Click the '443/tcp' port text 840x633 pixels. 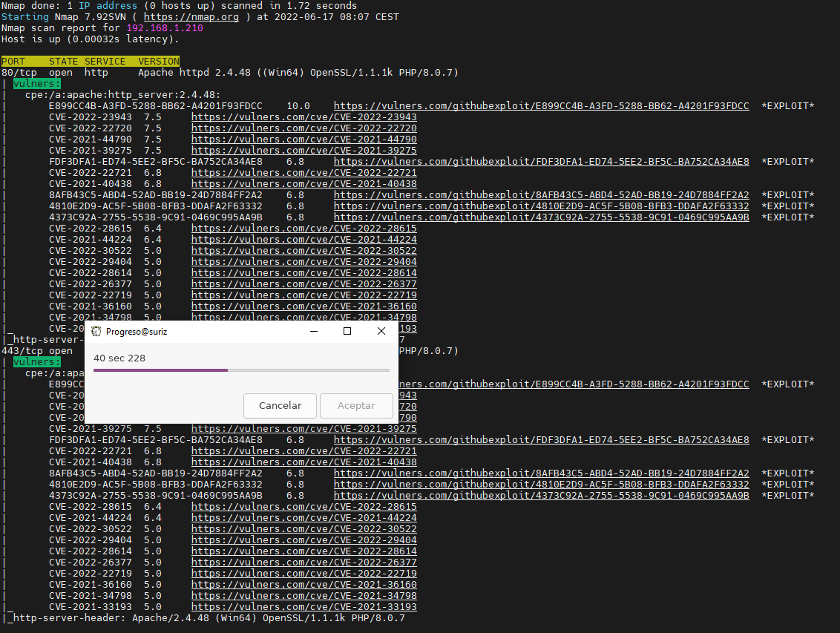22,351
